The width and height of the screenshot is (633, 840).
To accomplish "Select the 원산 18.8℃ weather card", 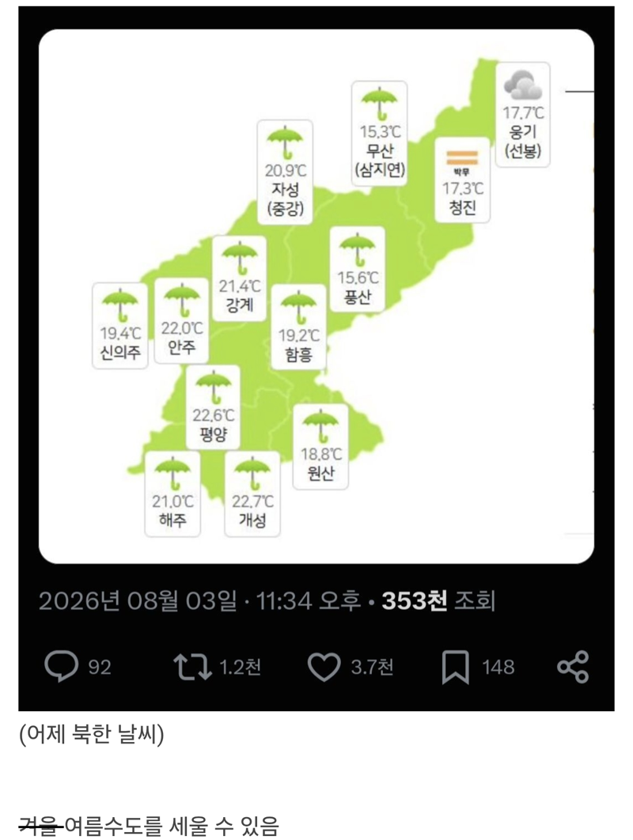I will (320, 447).
